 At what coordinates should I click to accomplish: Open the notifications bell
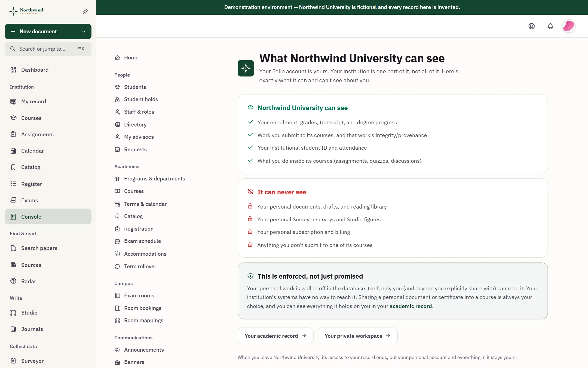click(550, 26)
